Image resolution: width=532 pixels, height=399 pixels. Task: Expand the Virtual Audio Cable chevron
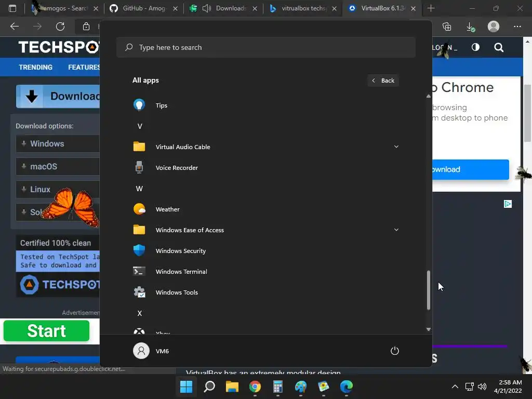tap(396, 147)
